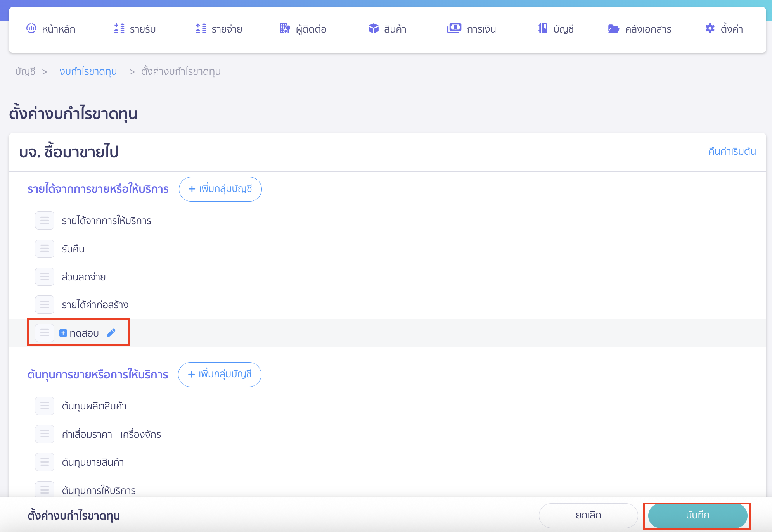772x532 pixels.
Task: Open งบกำไรขาดทุน from the breadcrumb
Action: click(88, 71)
